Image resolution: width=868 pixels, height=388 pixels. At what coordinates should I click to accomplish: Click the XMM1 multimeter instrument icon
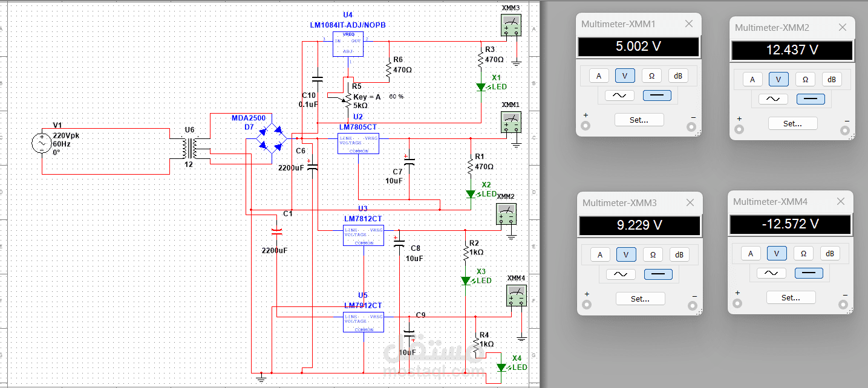(512, 121)
